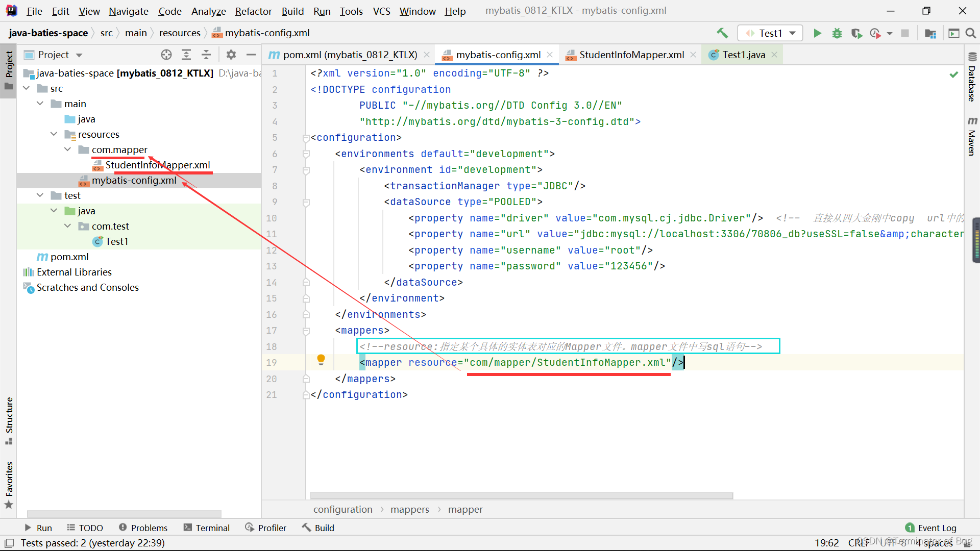This screenshot has height=551, width=980.
Task: Open the Refactor menu
Action: pos(253,11)
